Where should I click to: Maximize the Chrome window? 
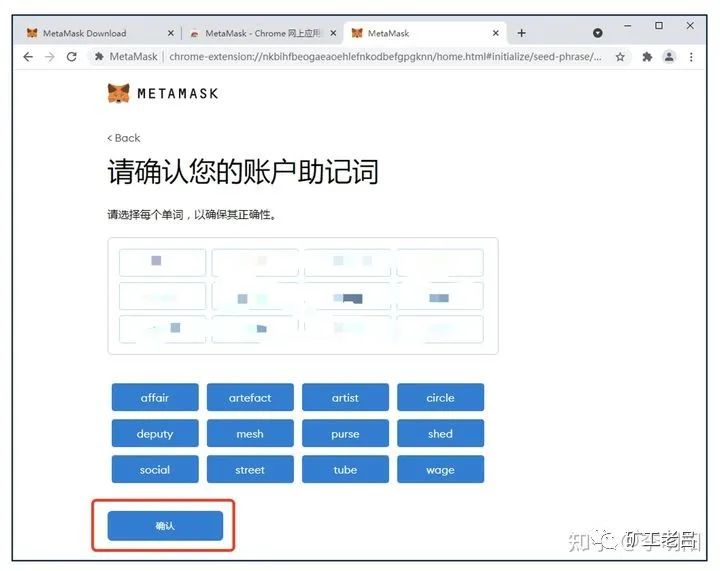tap(659, 26)
